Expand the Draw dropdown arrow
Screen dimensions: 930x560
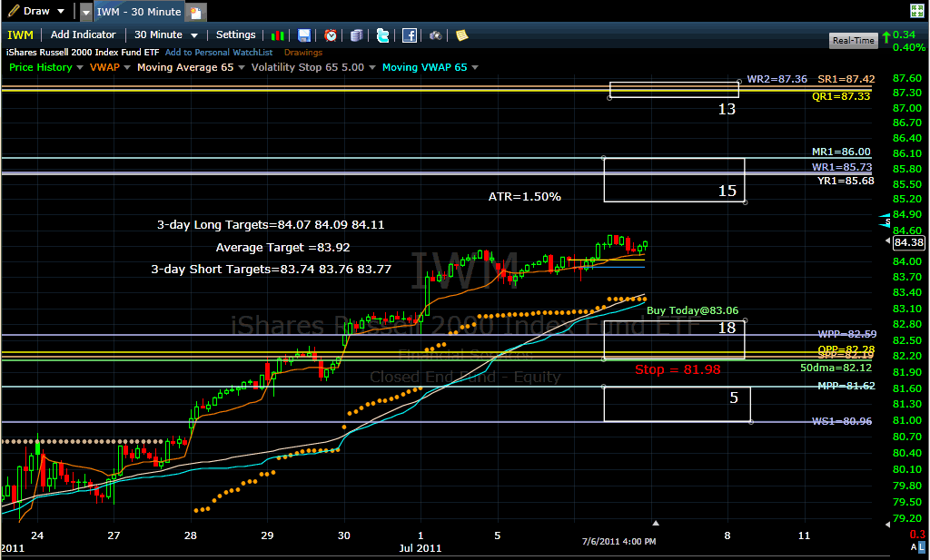(61, 11)
